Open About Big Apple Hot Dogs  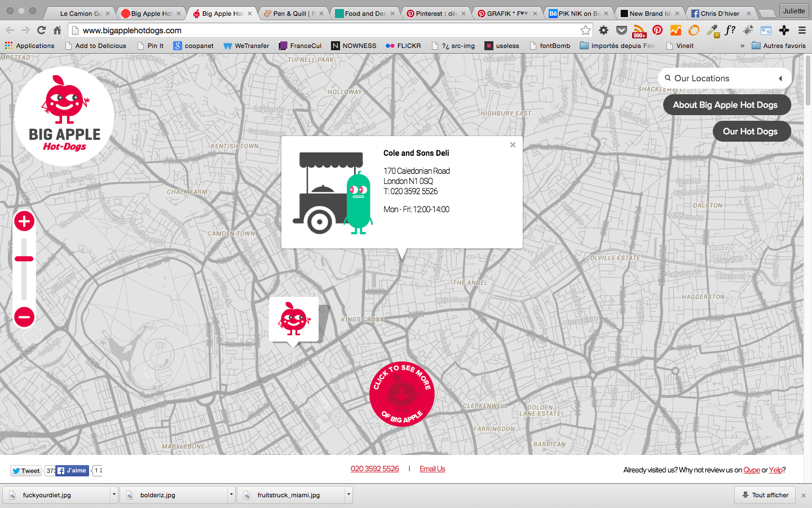click(727, 105)
